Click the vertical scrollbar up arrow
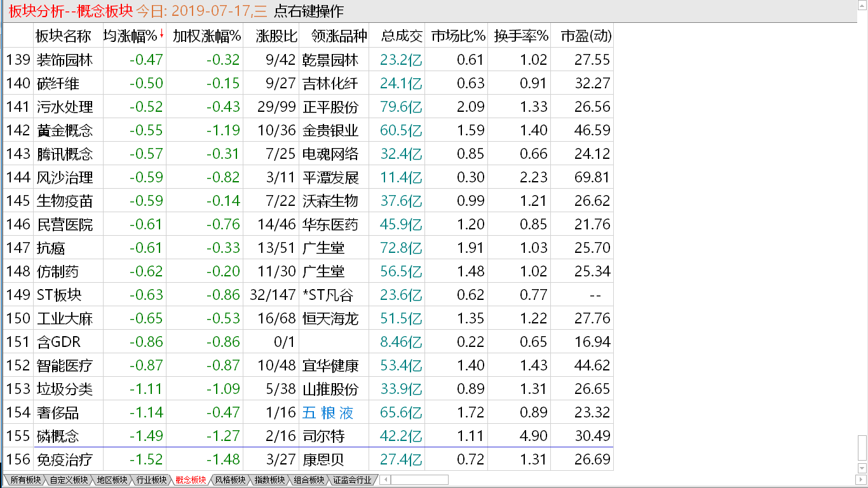The image size is (868, 488). tap(862, 6)
